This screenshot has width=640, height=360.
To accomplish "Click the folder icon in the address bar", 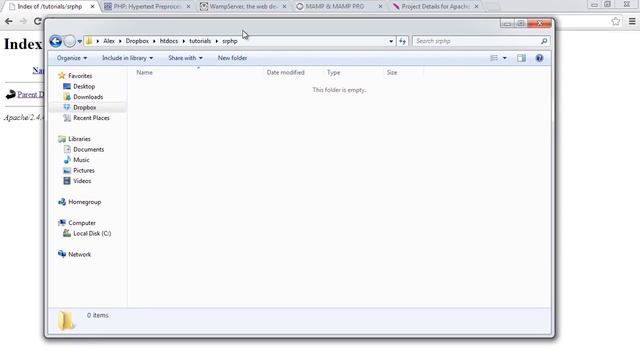I will [x=89, y=41].
